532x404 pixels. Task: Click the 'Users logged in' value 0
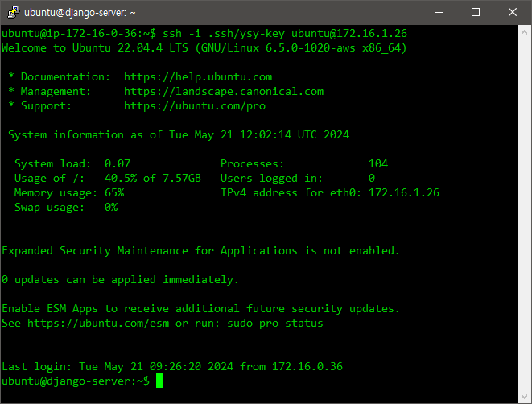click(372, 179)
